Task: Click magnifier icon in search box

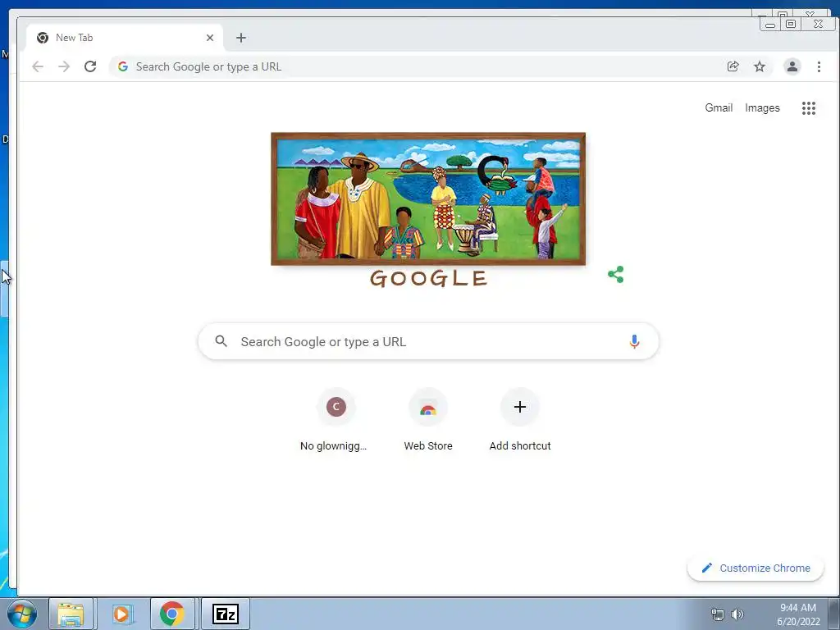Action: point(221,340)
